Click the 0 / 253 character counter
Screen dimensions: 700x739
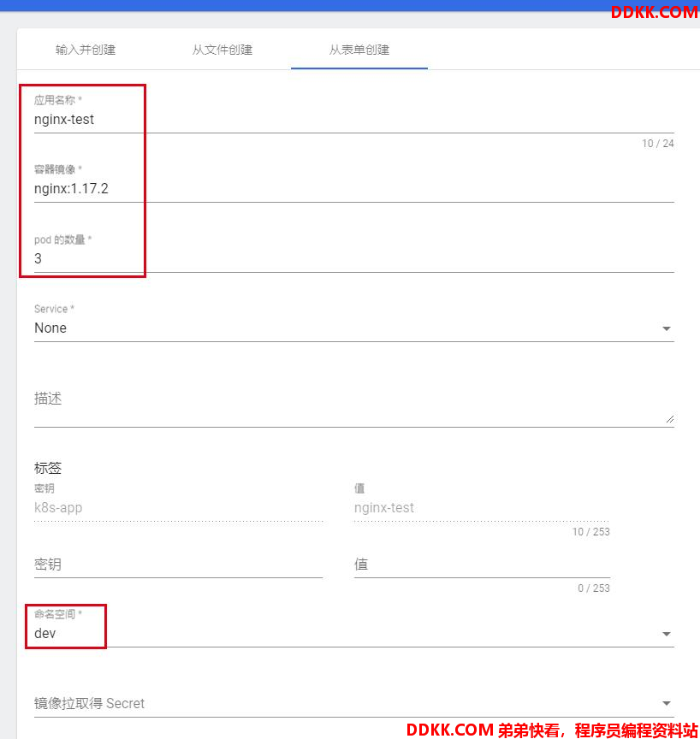(594, 588)
